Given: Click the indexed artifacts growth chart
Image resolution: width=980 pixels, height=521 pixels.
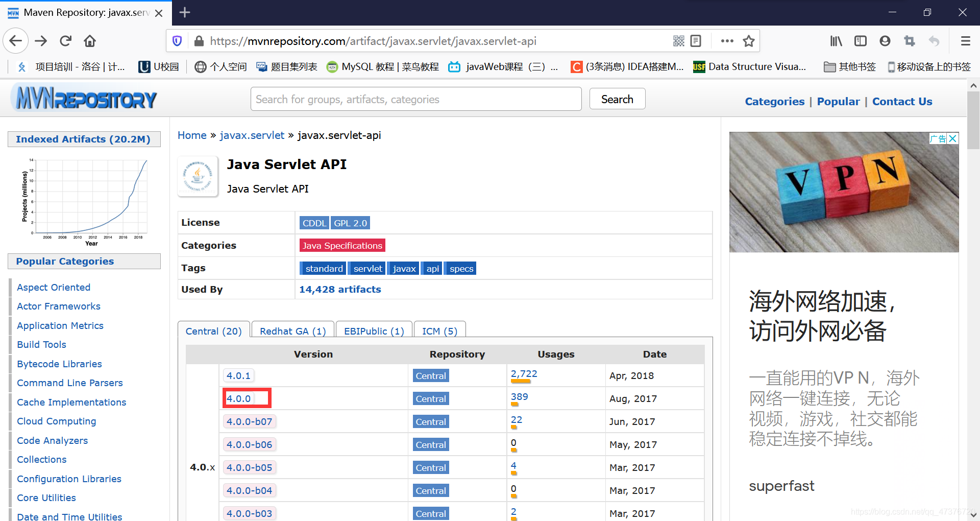Looking at the screenshot, I should point(85,202).
